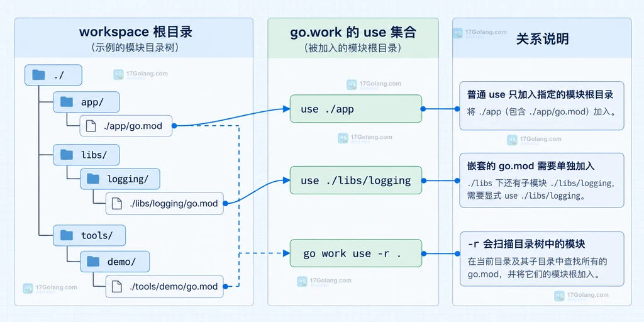Click the 普通 use 只加入指定的模块根目录 title
This screenshot has height=322, width=644.
tap(540, 95)
